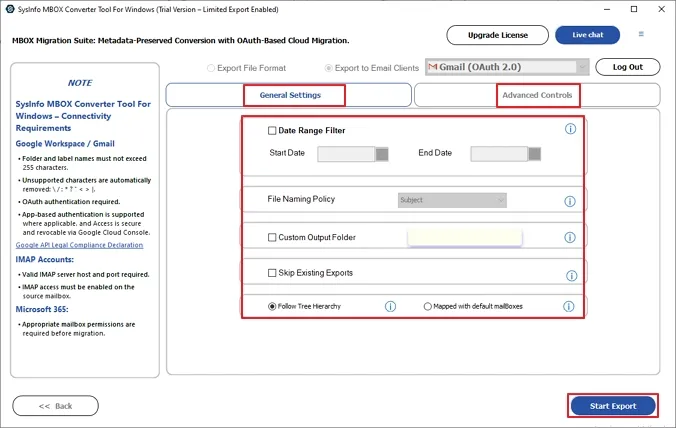
Task: Click the Skip Existing Exports info icon
Action: 571,276
